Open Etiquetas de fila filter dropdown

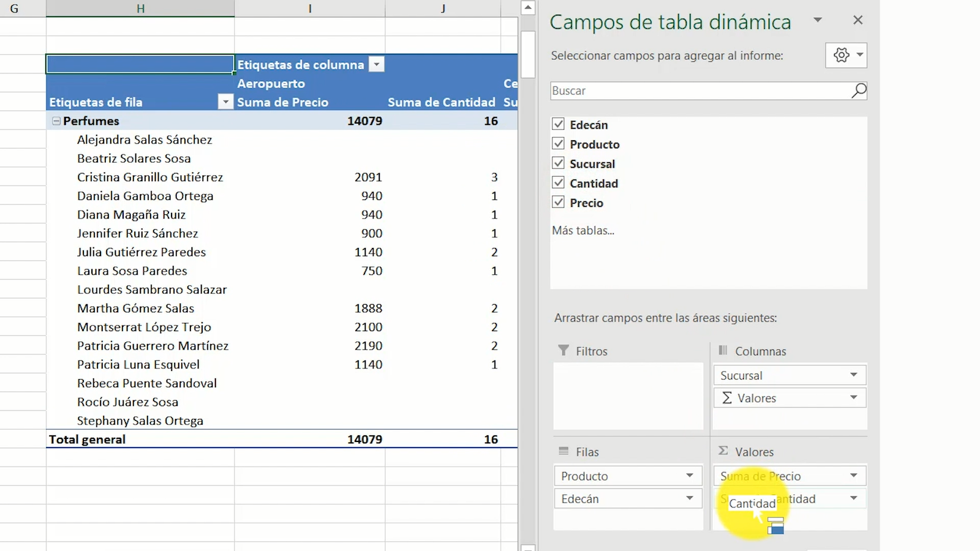tap(225, 102)
